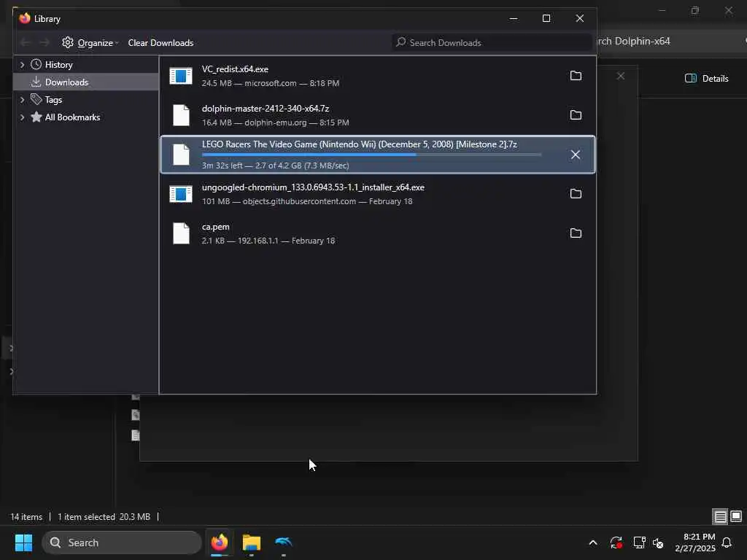Expand the All Bookmarks tree node
Screen dimensions: 747x560
click(22, 117)
